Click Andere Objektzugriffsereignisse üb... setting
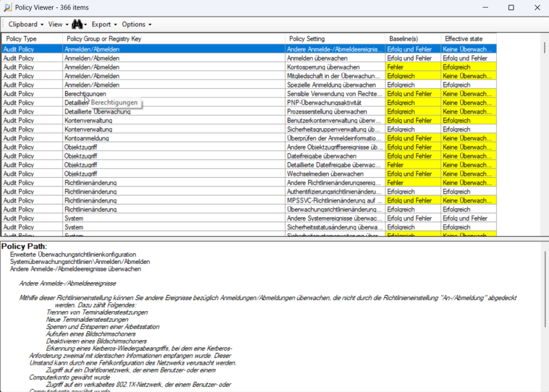The image size is (549, 392). pyautogui.click(x=335, y=147)
